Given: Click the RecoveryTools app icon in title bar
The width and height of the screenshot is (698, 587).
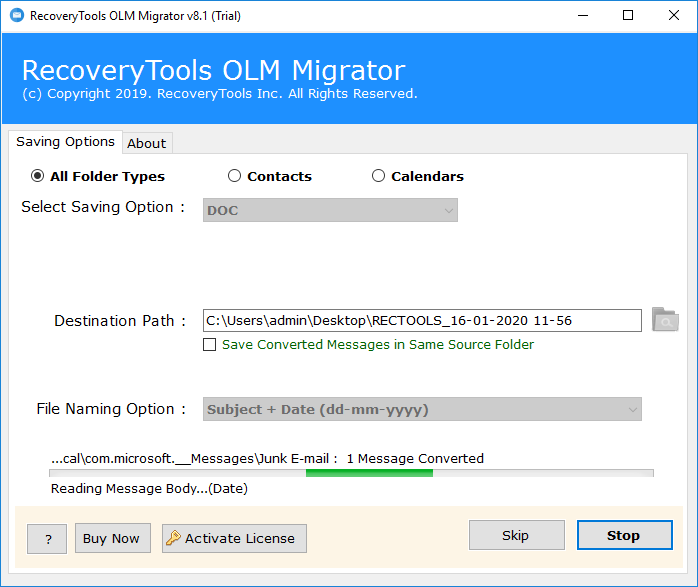Looking at the screenshot, I should 16,16.
